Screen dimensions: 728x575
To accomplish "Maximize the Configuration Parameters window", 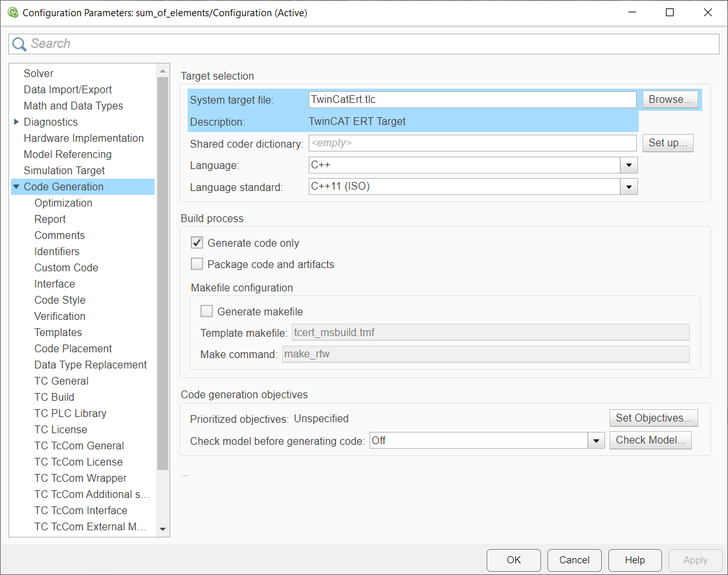I will [670, 12].
